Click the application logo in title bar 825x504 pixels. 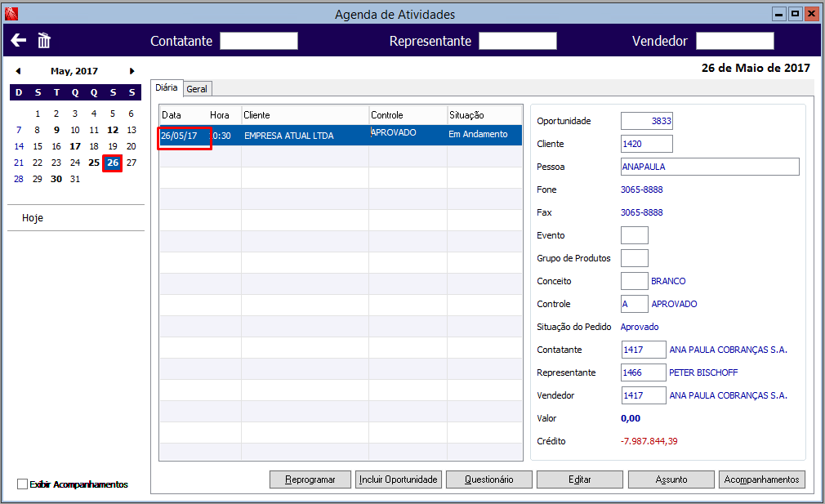point(11,14)
